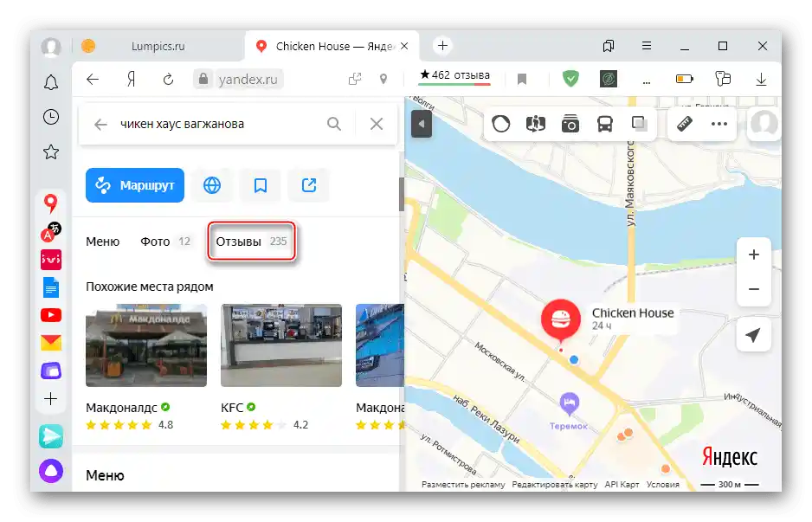Click address bar location pin icon
812x522 pixels.
pos(383,80)
